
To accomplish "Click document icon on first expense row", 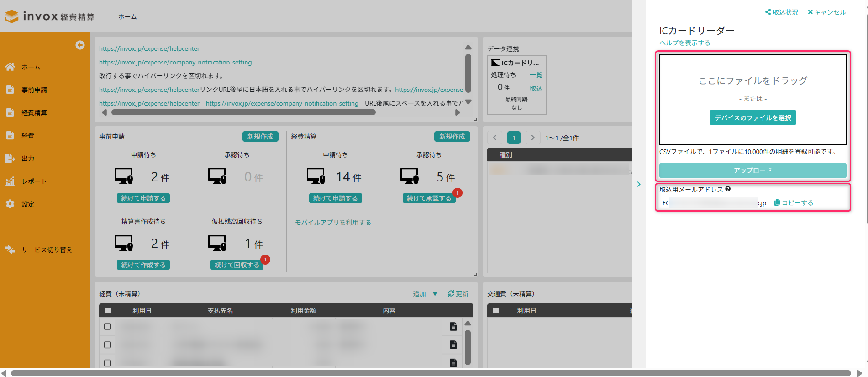I will [453, 326].
